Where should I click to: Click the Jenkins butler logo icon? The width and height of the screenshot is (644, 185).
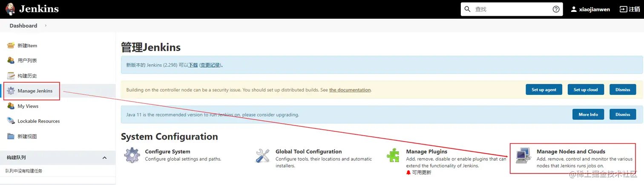tap(10, 9)
